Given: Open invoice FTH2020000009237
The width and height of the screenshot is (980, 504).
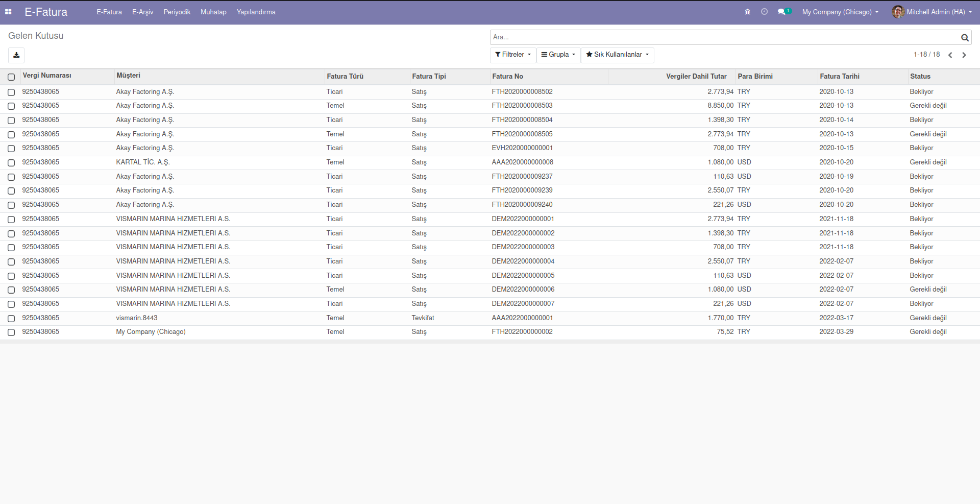Looking at the screenshot, I should click(522, 177).
